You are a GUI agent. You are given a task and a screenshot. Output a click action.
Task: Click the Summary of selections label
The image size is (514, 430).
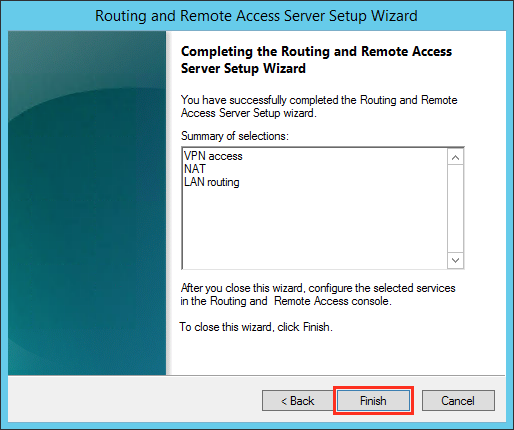tap(235, 136)
